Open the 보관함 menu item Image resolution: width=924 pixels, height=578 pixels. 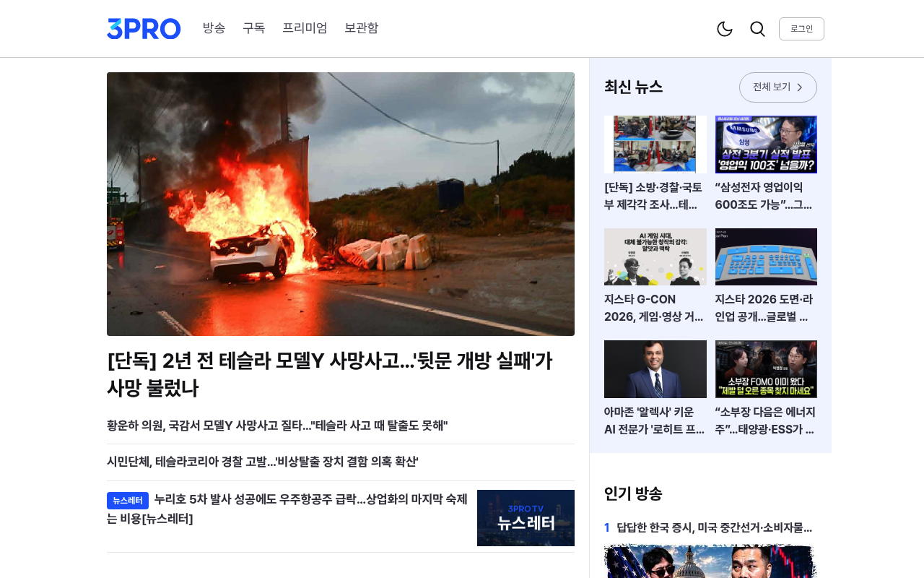(x=361, y=28)
